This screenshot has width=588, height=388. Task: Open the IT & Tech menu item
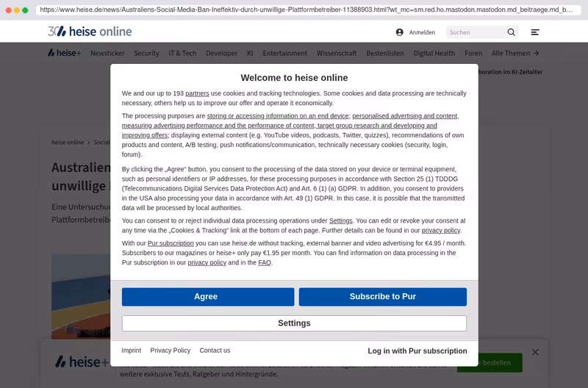coord(182,53)
